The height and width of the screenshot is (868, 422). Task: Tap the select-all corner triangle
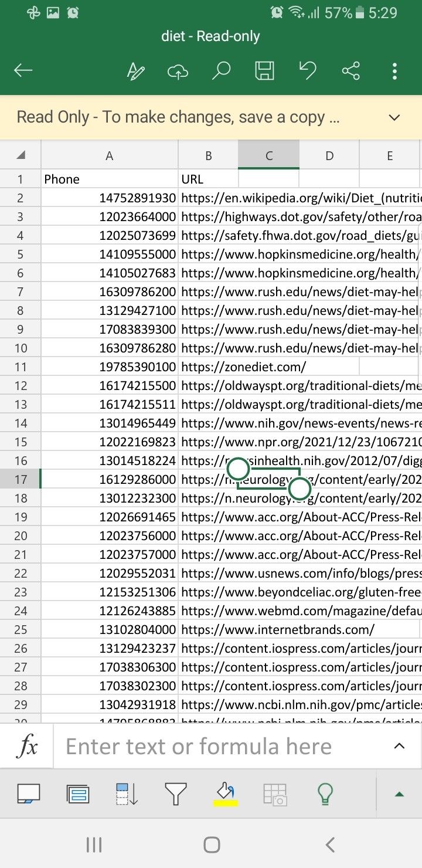(21, 155)
